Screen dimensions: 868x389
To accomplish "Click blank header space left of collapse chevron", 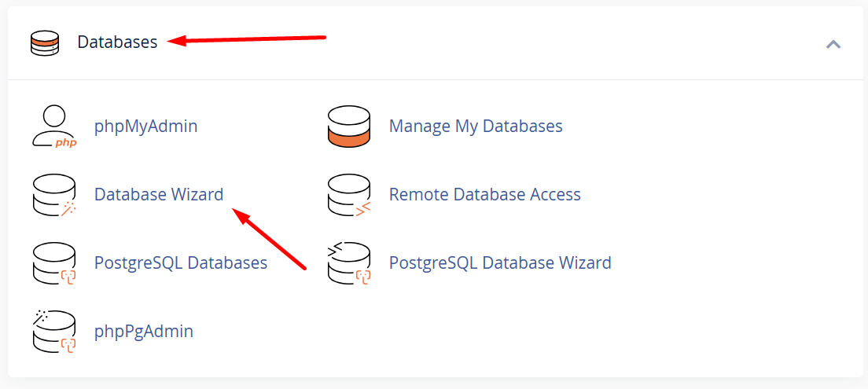I will 590,42.
